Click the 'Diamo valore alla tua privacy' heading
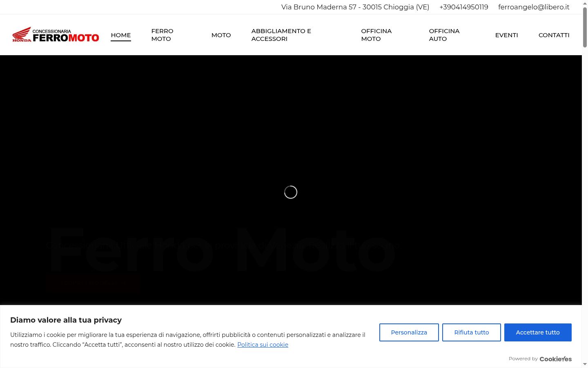588x368 pixels. click(66, 320)
